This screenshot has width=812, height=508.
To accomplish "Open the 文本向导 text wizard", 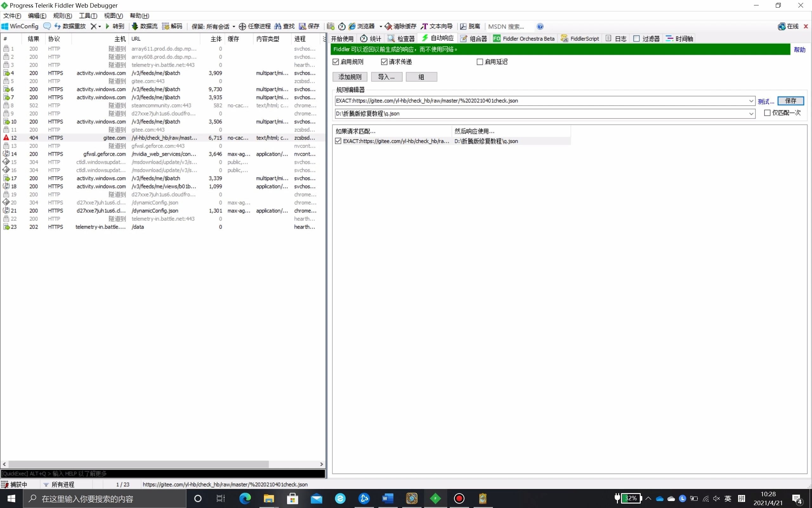I will click(437, 26).
